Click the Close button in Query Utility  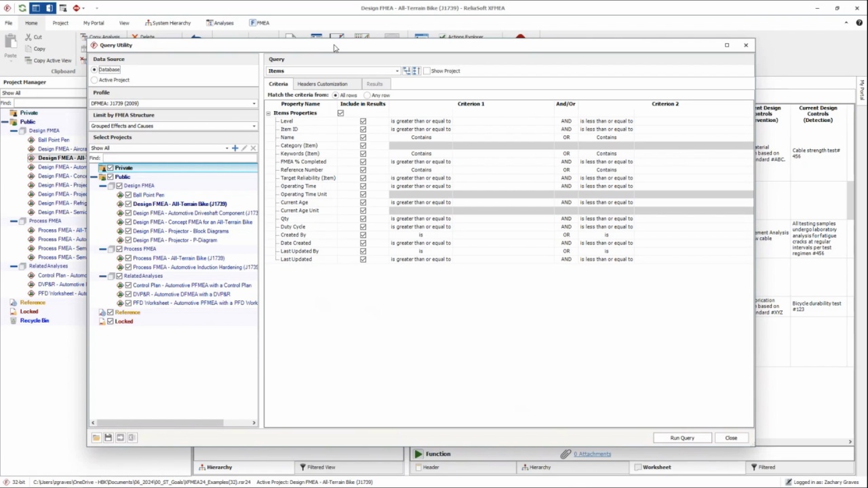(x=731, y=438)
